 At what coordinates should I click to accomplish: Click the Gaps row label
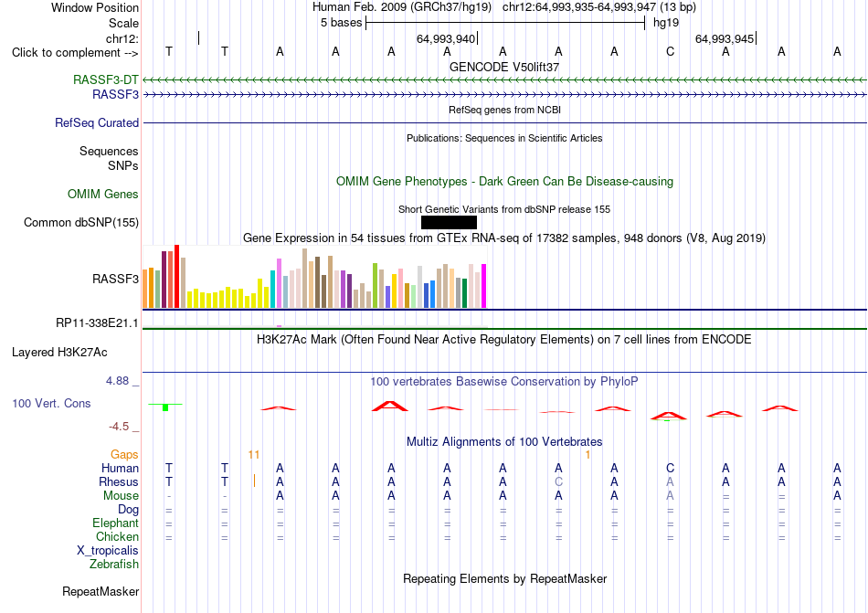[124, 455]
